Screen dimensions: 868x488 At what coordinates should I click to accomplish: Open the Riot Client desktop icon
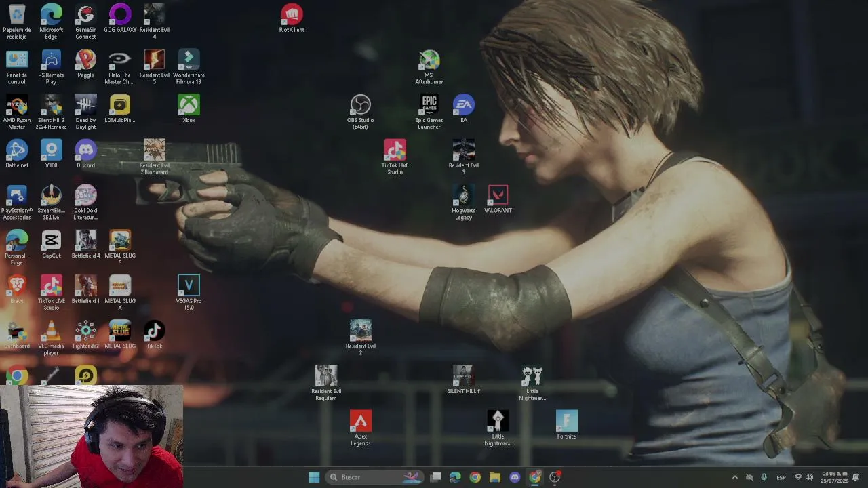click(292, 19)
